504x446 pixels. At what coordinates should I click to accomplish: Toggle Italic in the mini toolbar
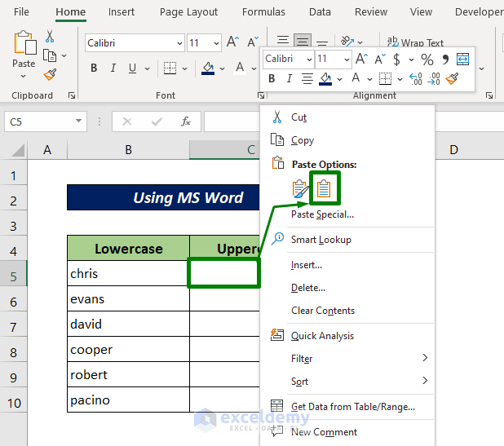(x=290, y=78)
